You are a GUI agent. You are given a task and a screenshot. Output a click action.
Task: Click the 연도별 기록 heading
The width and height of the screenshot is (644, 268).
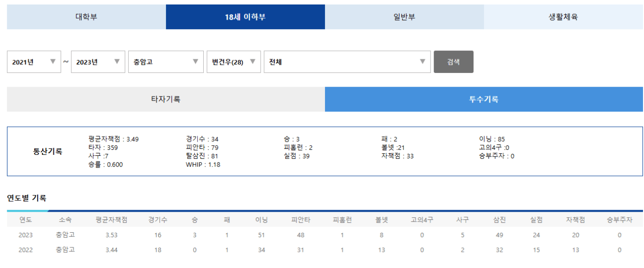pyautogui.click(x=27, y=198)
